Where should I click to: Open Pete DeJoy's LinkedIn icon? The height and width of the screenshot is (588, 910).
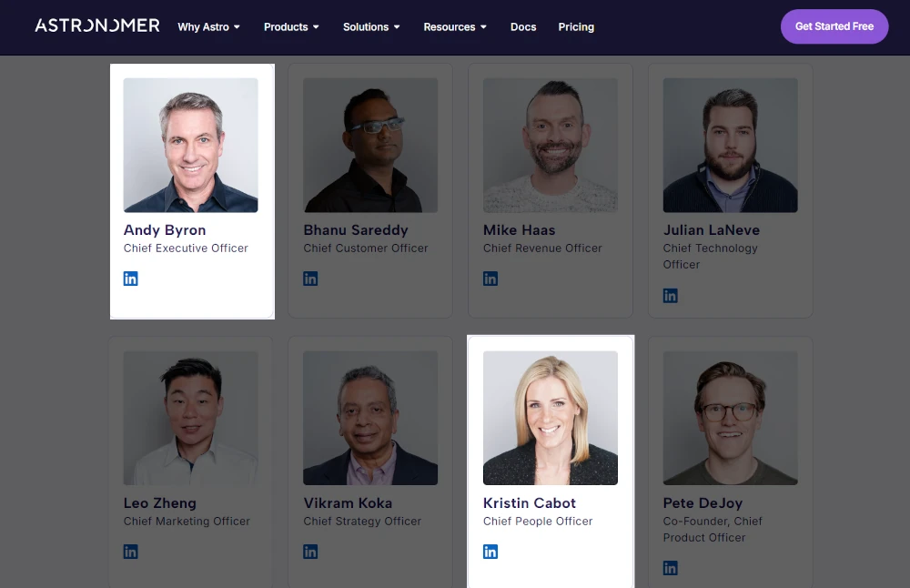671,568
